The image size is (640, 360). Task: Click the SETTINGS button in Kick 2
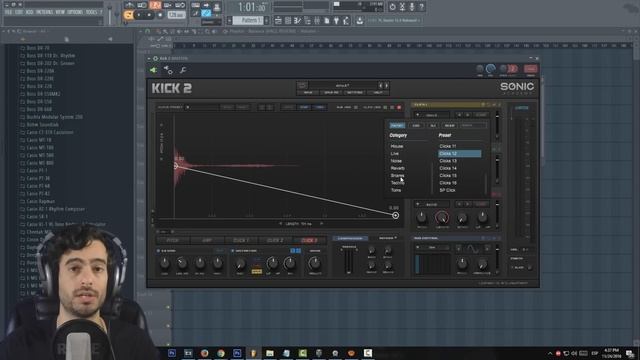pyautogui.click(x=355, y=93)
